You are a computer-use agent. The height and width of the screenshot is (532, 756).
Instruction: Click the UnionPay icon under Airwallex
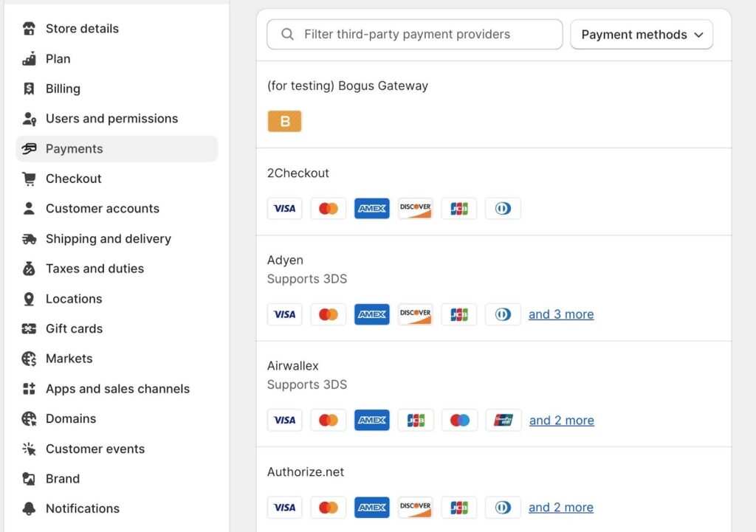[503, 421]
